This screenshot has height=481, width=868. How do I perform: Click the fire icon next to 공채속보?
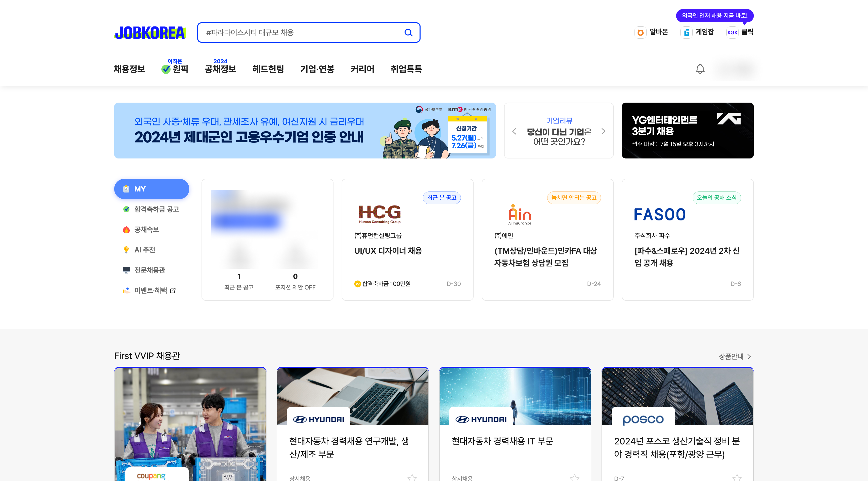click(x=126, y=230)
